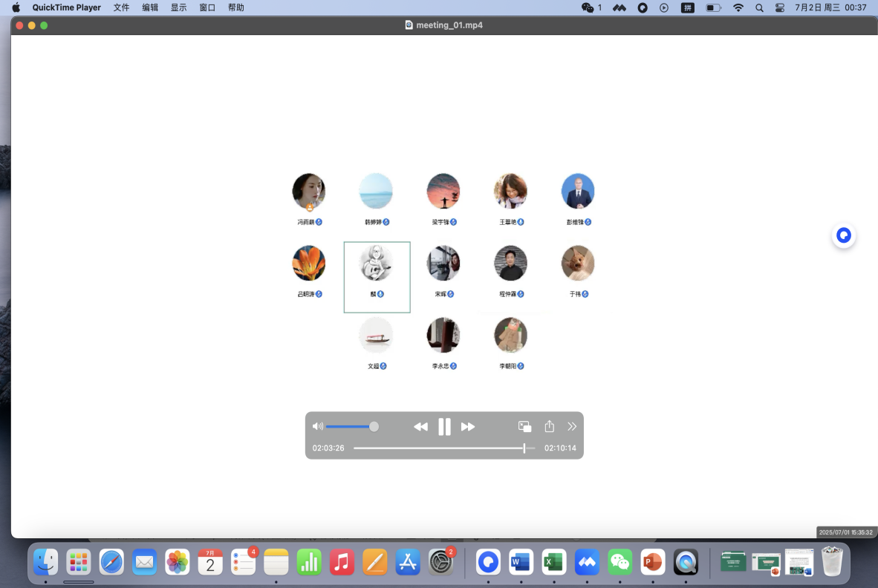Pause the video playback
The image size is (878, 588).
(x=444, y=427)
